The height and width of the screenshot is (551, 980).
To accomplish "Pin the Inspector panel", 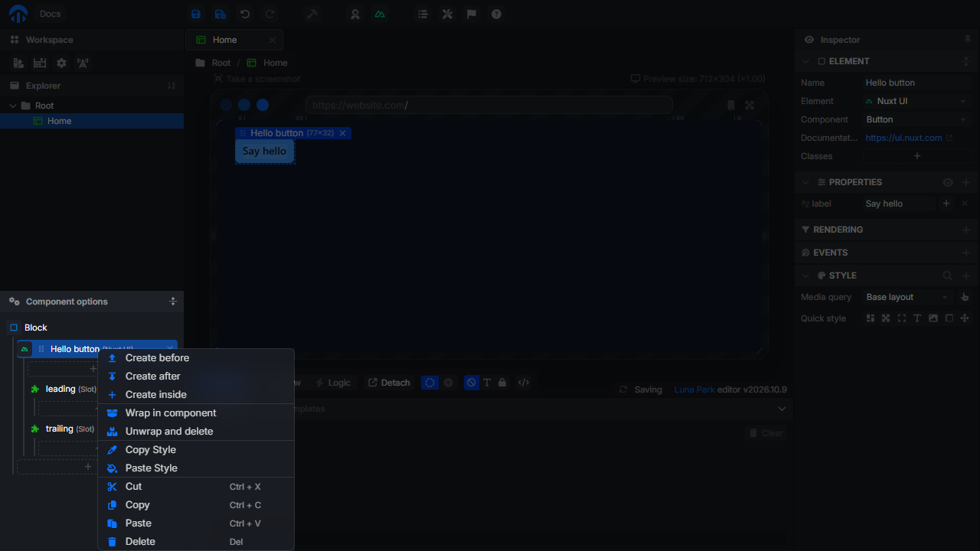I will (968, 40).
